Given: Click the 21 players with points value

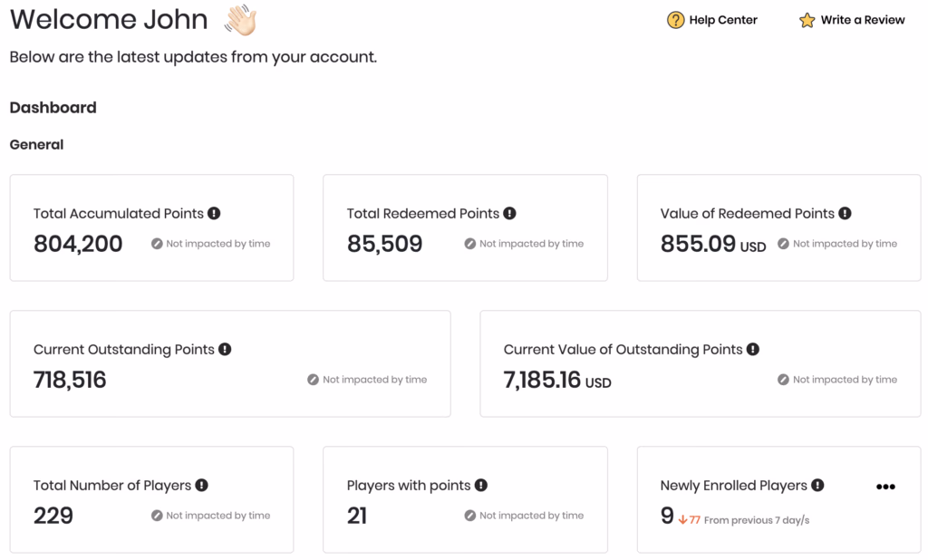Looking at the screenshot, I should tap(357, 516).
